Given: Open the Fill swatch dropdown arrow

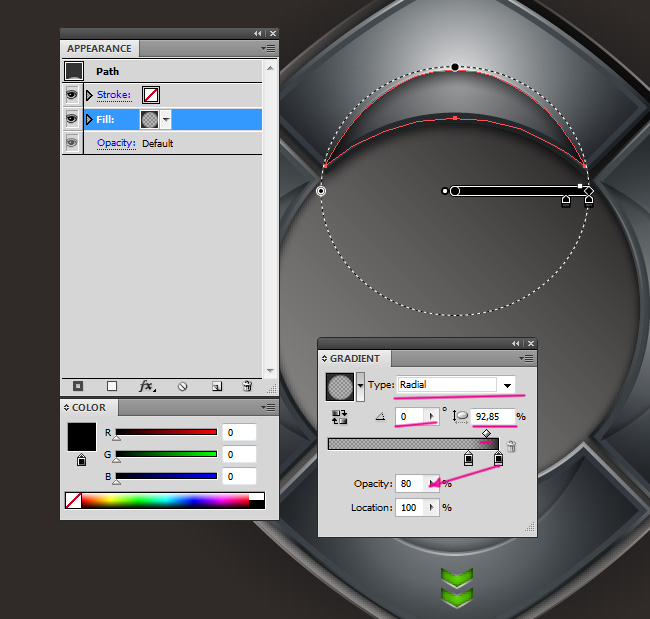Looking at the screenshot, I should tap(166, 119).
